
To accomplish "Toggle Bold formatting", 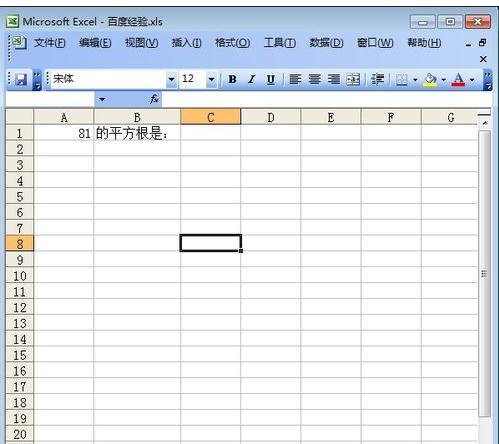I will pos(232,79).
